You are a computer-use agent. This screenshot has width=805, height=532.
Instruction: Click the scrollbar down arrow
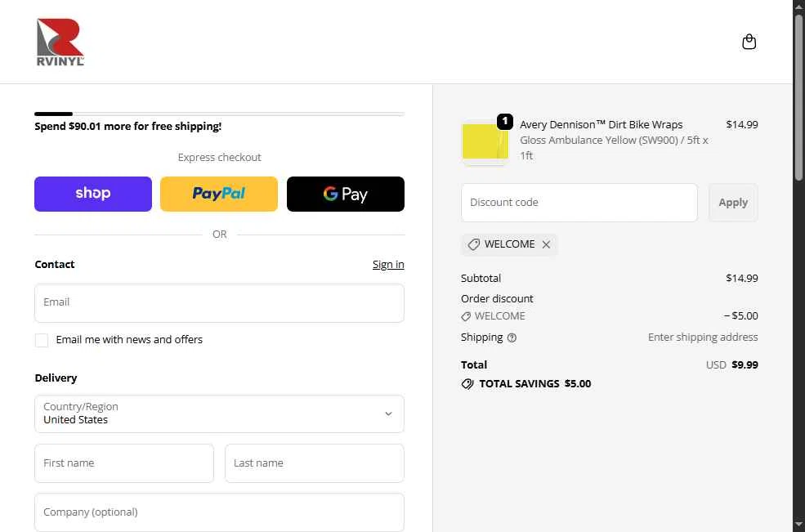(x=798, y=525)
